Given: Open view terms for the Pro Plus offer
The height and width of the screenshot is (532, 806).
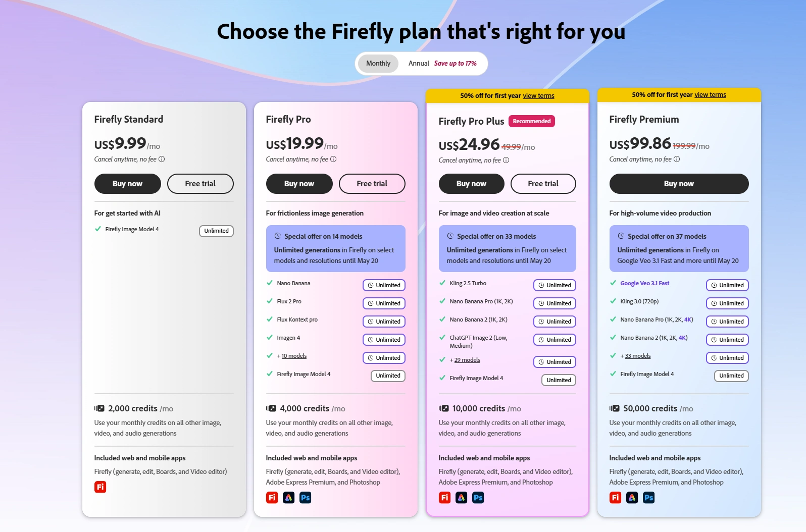Looking at the screenshot, I should point(538,95).
